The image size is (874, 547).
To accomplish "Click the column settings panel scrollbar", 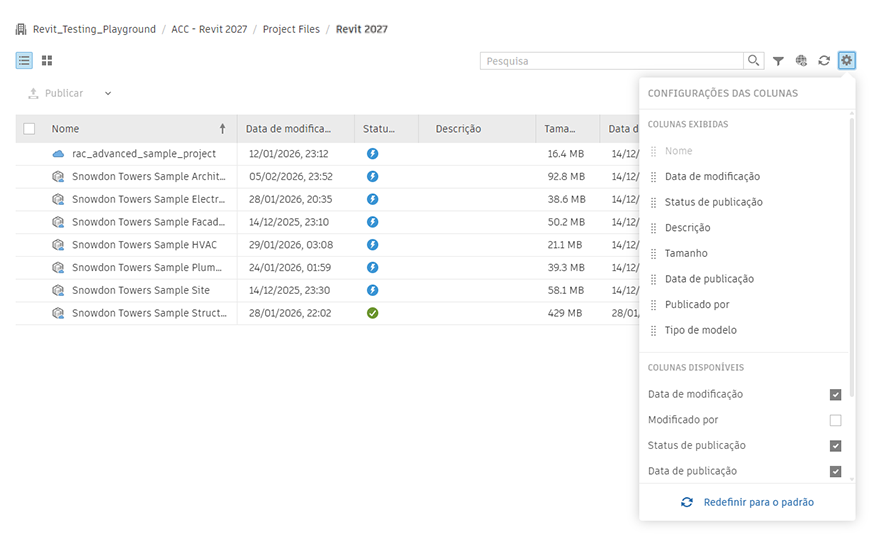I will [851, 256].
